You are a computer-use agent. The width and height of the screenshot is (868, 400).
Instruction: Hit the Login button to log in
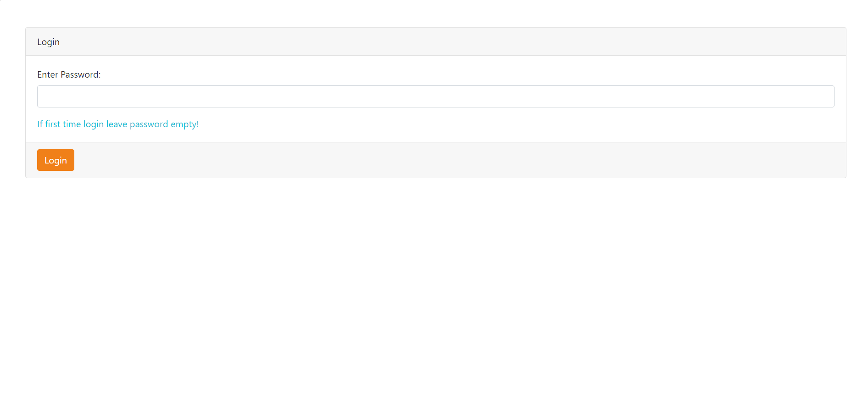coord(56,160)
